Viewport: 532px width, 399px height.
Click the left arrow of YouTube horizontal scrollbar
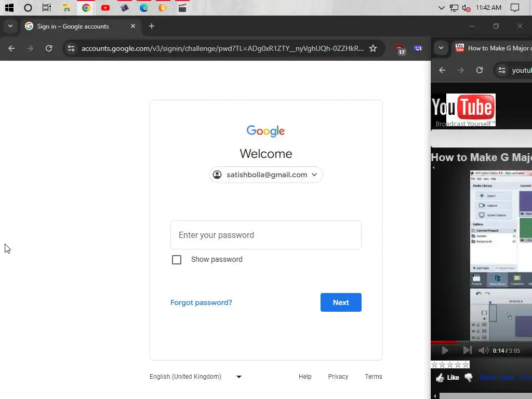435,396
